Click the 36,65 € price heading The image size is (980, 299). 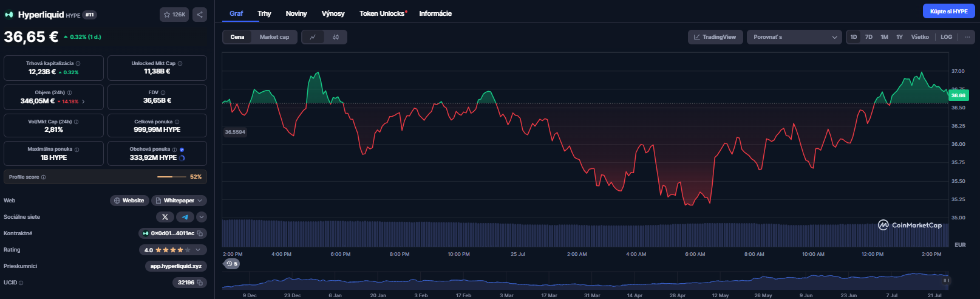[x=31, y=37]
